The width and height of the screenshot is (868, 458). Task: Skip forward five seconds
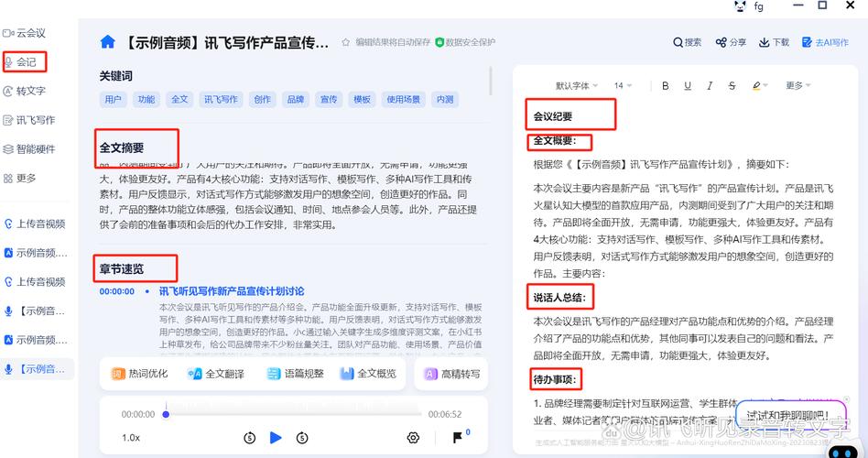(302, 438)
